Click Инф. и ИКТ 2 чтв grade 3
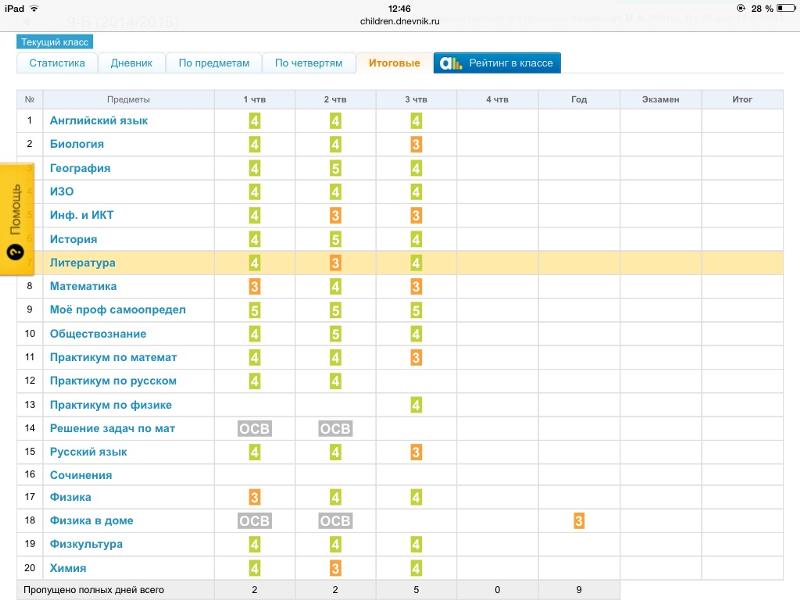 pos(335,215)
